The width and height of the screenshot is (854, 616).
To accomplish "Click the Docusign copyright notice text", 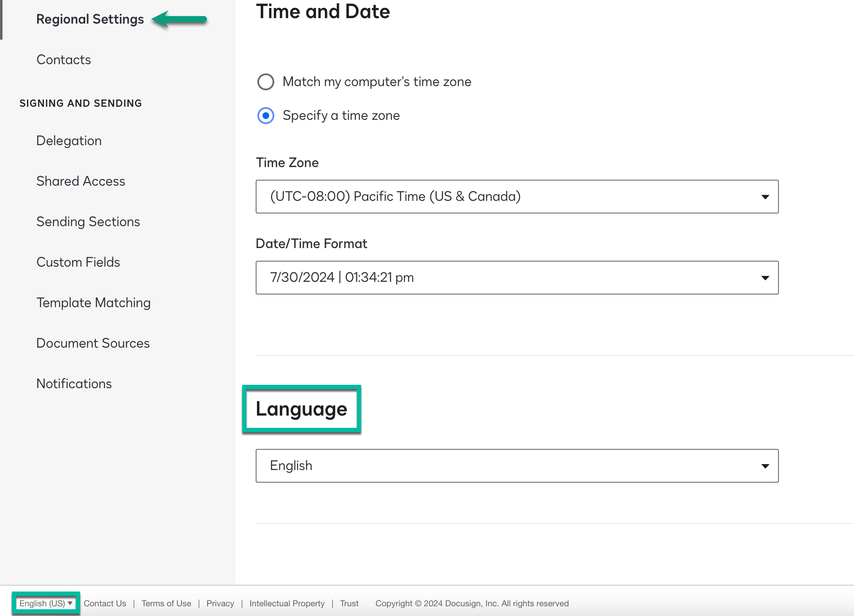I will (472, 603).
